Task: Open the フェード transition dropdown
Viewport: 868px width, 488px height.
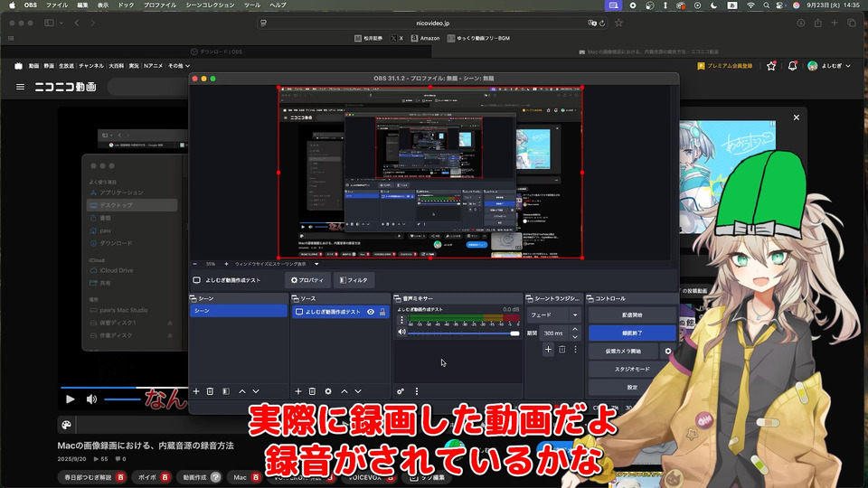Action: coord(554,314)
